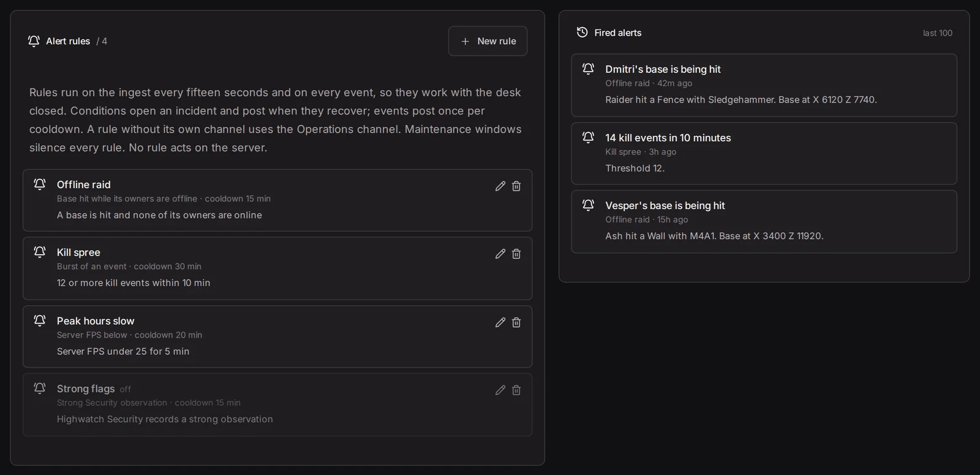Edit the Peak hours slow rule

[x=500, y=322]
